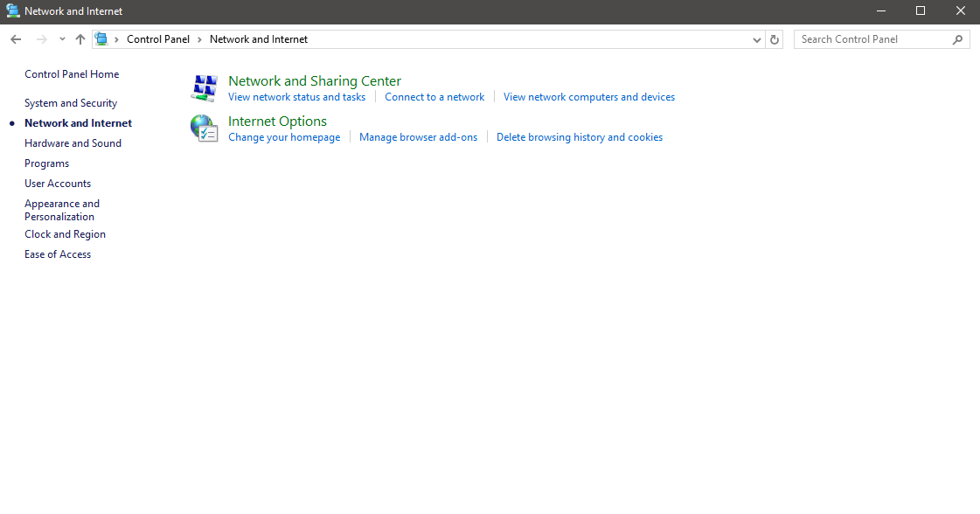Go up one level with the up arrow
This screenshot has width=980, height=514.
(x=80, y=39)
